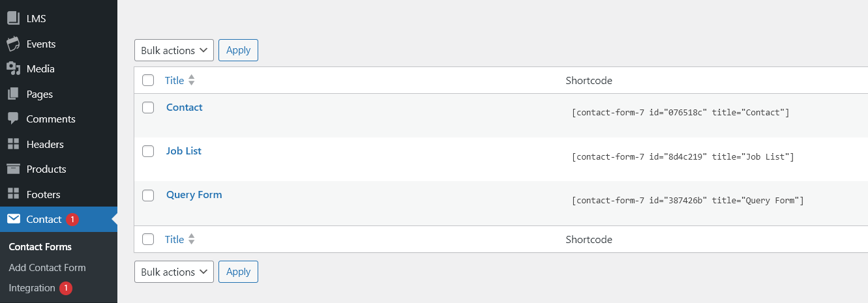This screenshot has height=303, width=868.
Task: Click the Events calendar icon
Action: click(13, 44)
